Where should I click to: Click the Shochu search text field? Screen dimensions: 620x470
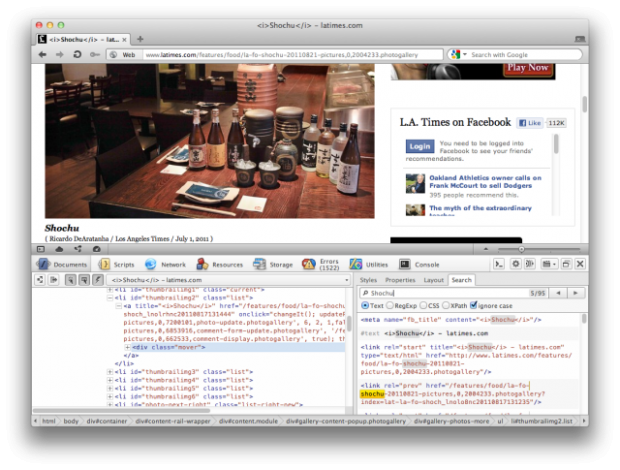pos(445,293)
